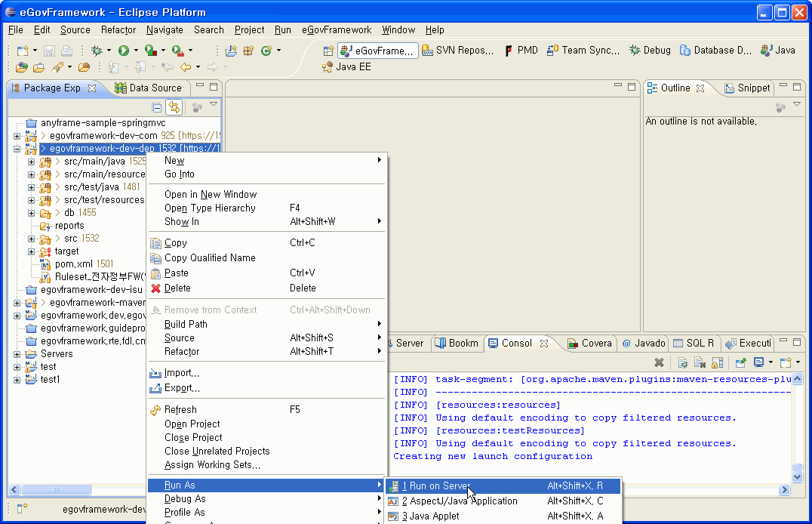
Task: Choose Refresh in the context menu
Action: tap(180, 409)
